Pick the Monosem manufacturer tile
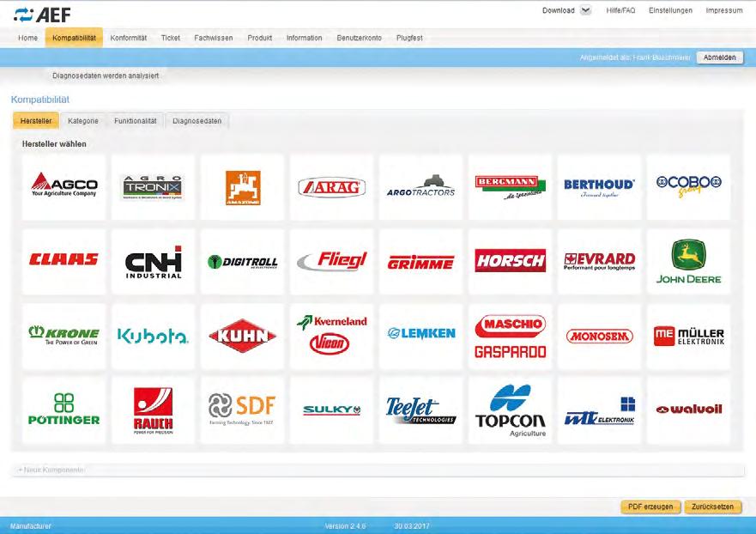The width and height of the screenshot is (756, 534). tap(599, 337)
